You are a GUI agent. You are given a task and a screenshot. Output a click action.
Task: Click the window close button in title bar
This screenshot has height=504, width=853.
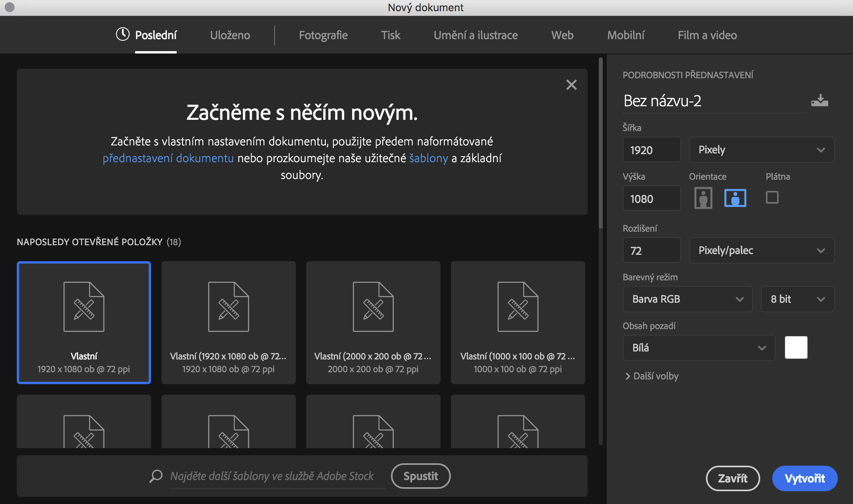(10, 7)
